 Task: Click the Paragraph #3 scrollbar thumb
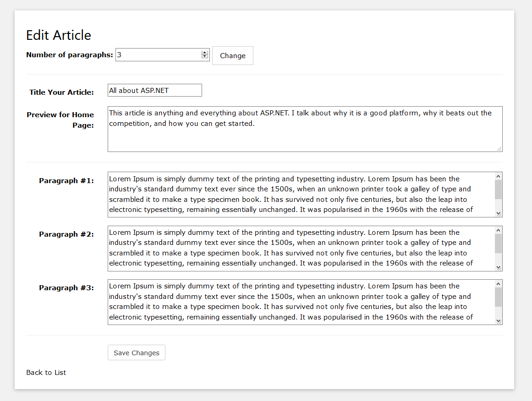point(499,297)
